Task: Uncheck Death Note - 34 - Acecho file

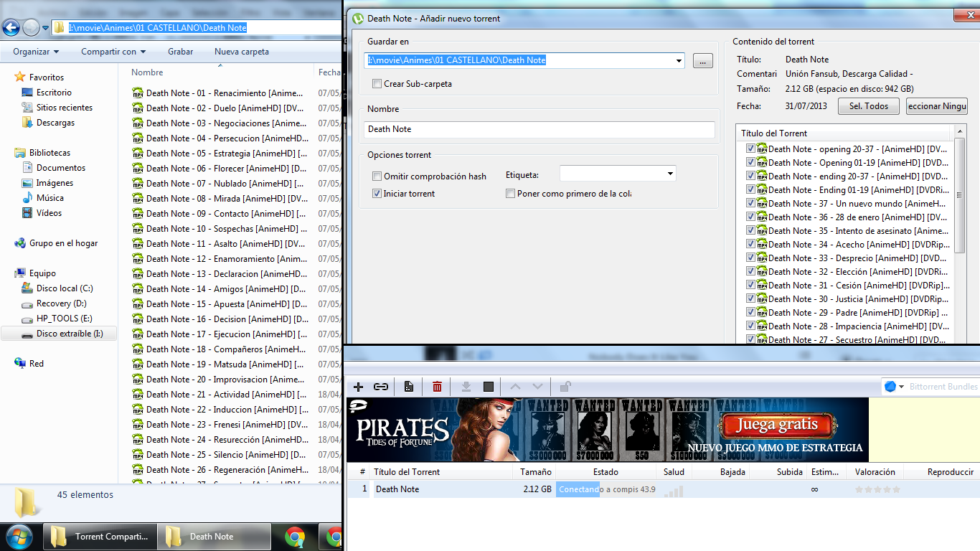Action: pos(750,244)
